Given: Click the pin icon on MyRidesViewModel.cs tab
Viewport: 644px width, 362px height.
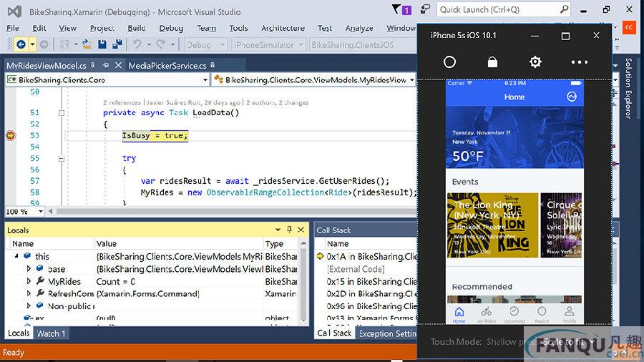Looking at the screenshot, I should point(106,65).
